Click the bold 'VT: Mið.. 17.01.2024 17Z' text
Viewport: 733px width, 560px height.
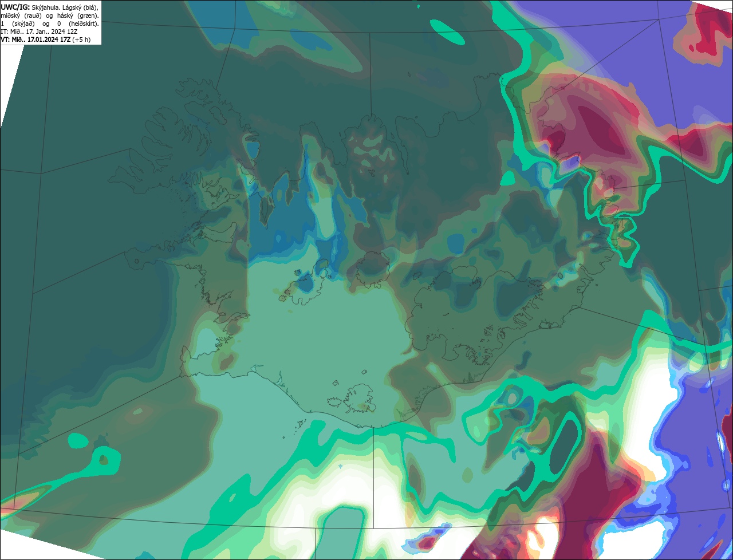[36, 40]
